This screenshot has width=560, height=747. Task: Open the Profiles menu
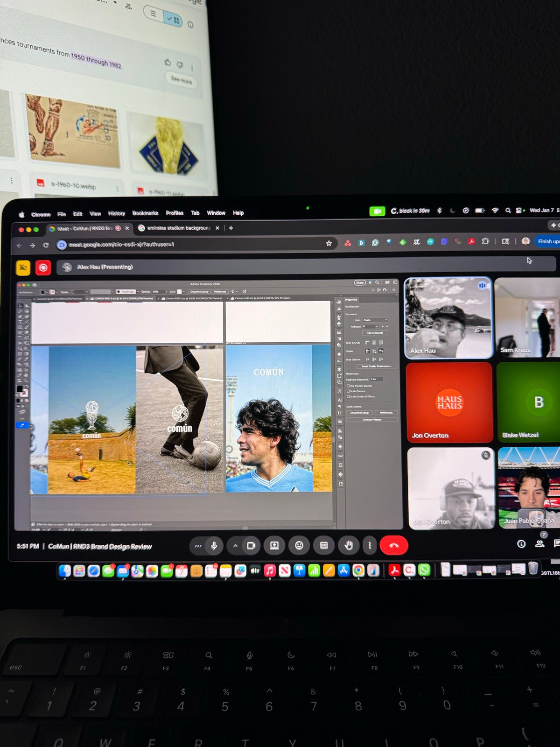[175, 213]
